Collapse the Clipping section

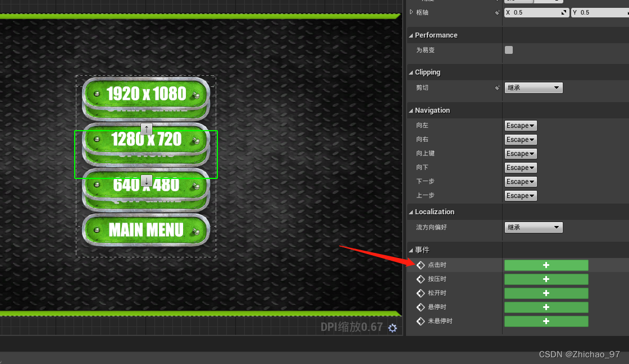click(411, 73)
